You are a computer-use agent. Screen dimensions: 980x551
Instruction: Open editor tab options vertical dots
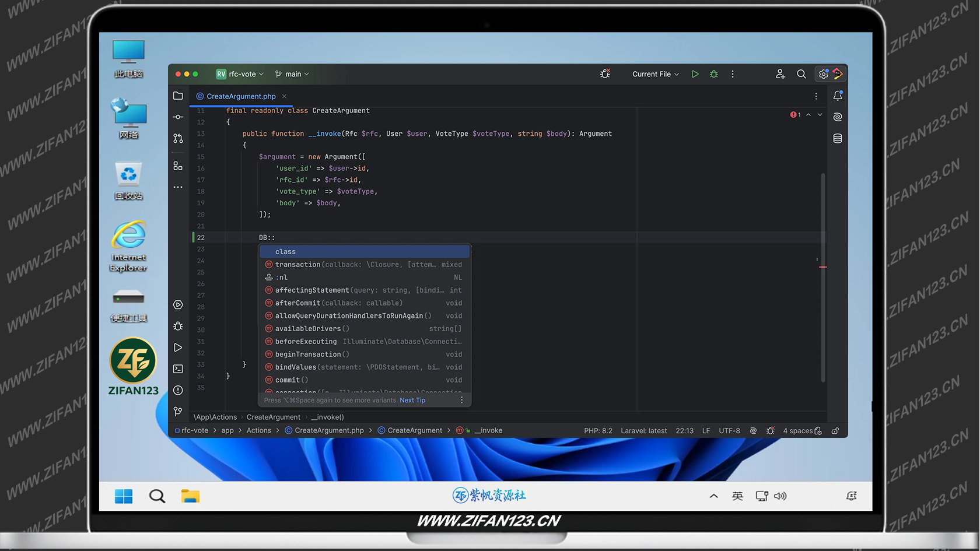pos(816,96)
